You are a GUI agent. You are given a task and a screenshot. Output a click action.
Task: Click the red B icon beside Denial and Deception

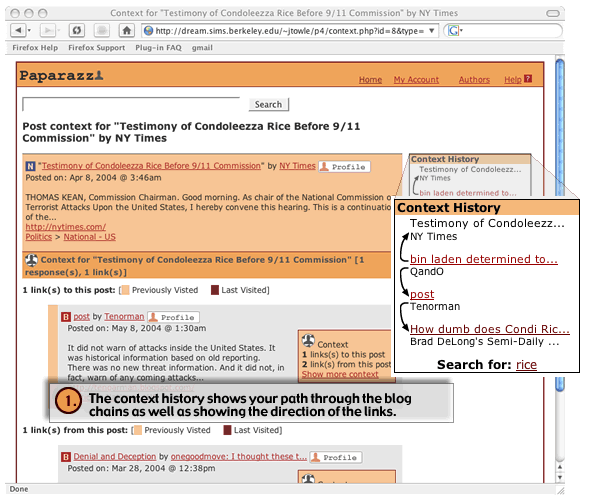(66, 457)
